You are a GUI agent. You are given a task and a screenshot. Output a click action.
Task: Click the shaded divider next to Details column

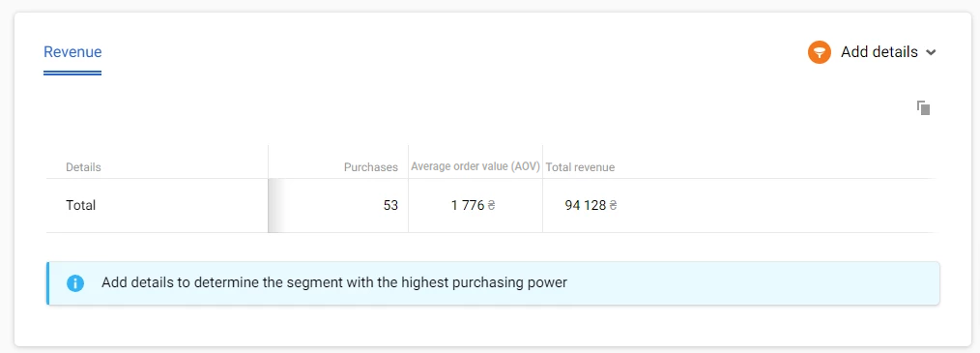tap(275, 205)
